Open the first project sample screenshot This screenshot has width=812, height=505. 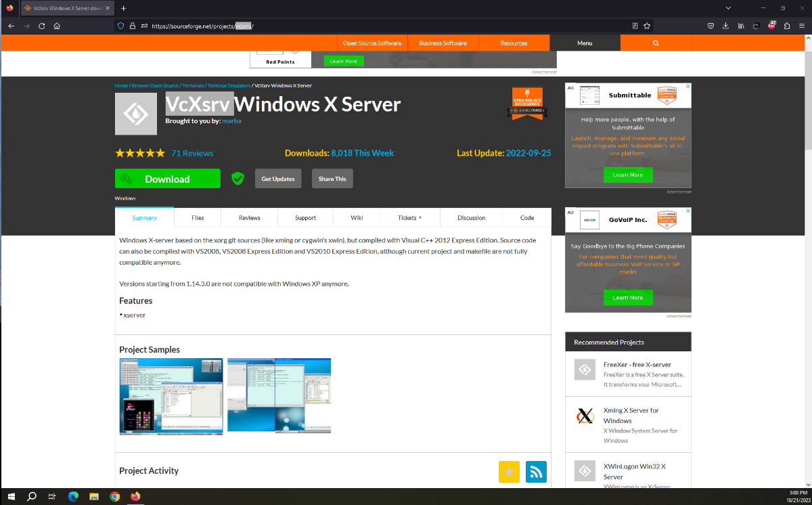[171, 396]
